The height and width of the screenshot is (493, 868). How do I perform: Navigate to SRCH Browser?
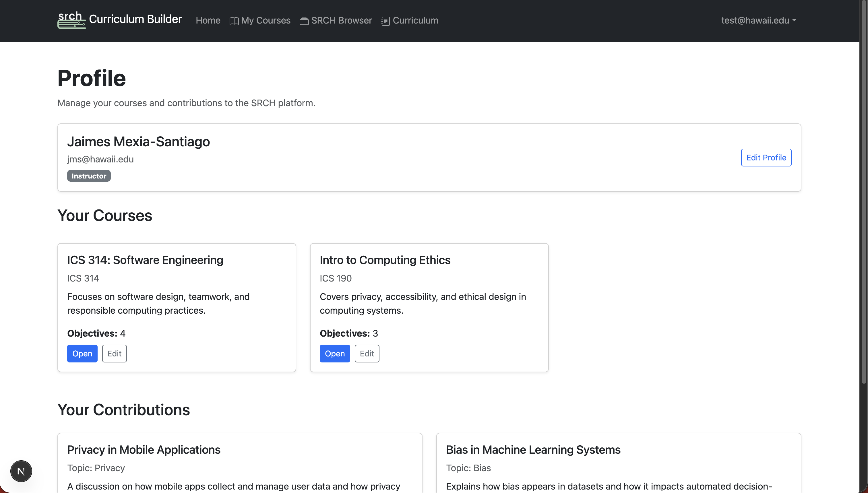pos(341,20)
